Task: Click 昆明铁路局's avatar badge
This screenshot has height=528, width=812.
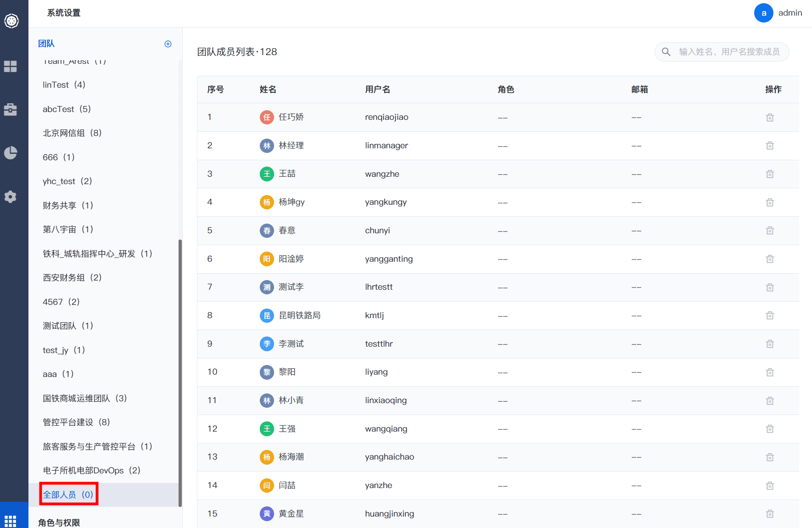Action: click(267, 315)
